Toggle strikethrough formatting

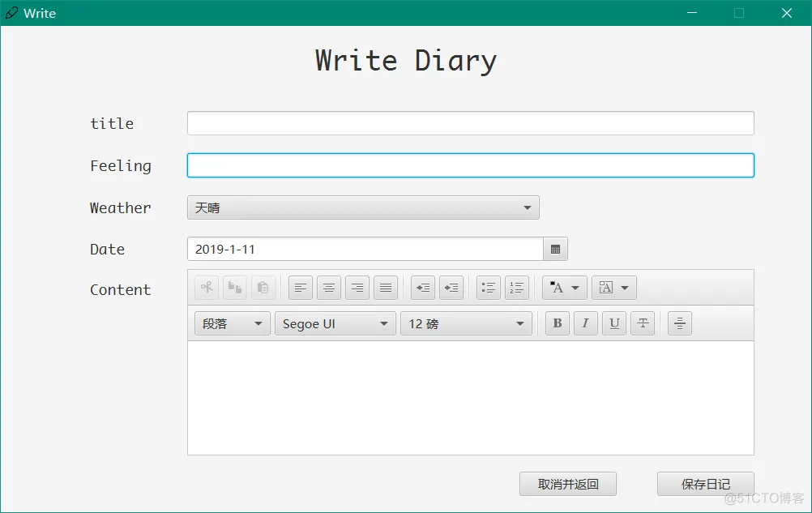tap(643, 323)
